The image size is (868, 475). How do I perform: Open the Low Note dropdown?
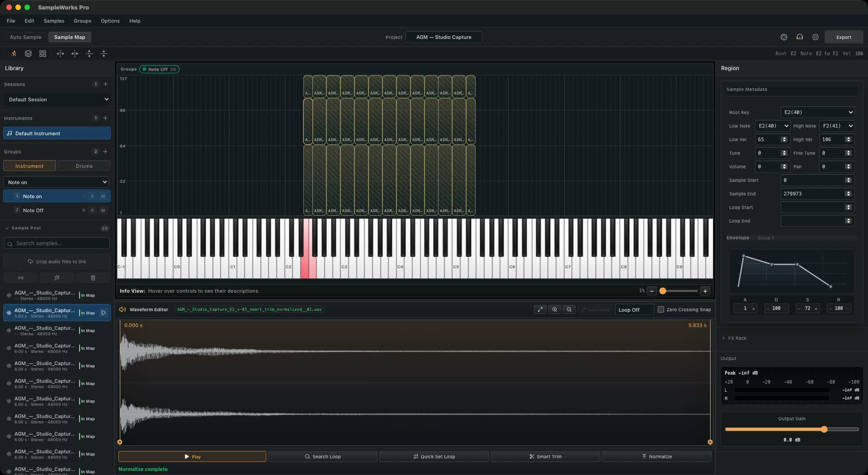(773, 126)
